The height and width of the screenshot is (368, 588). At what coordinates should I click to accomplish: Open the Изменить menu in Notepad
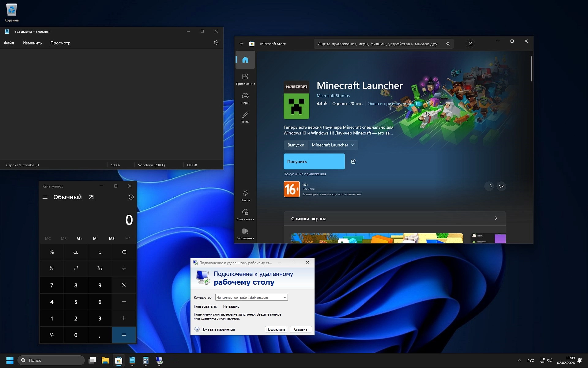[32, 43]
